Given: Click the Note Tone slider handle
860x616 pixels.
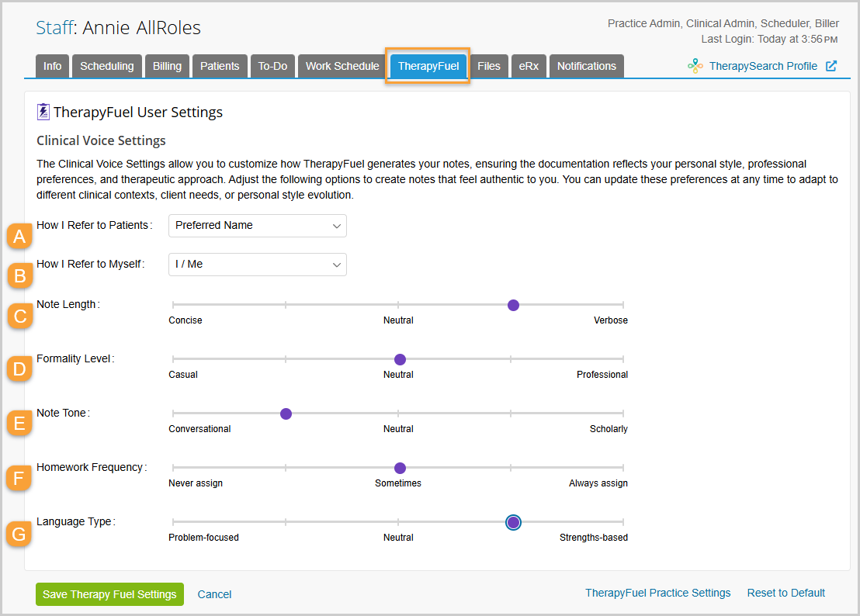Looking at the screenshot, I should point(286,414).
